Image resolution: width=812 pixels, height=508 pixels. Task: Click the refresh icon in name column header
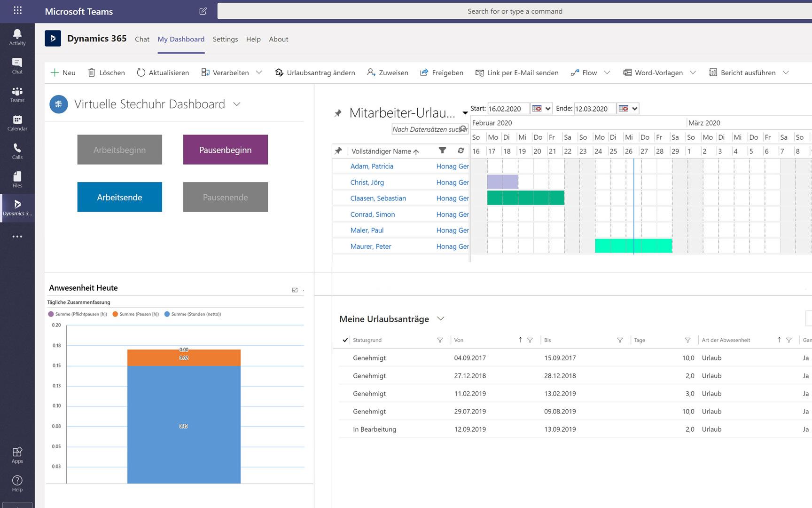461,151
